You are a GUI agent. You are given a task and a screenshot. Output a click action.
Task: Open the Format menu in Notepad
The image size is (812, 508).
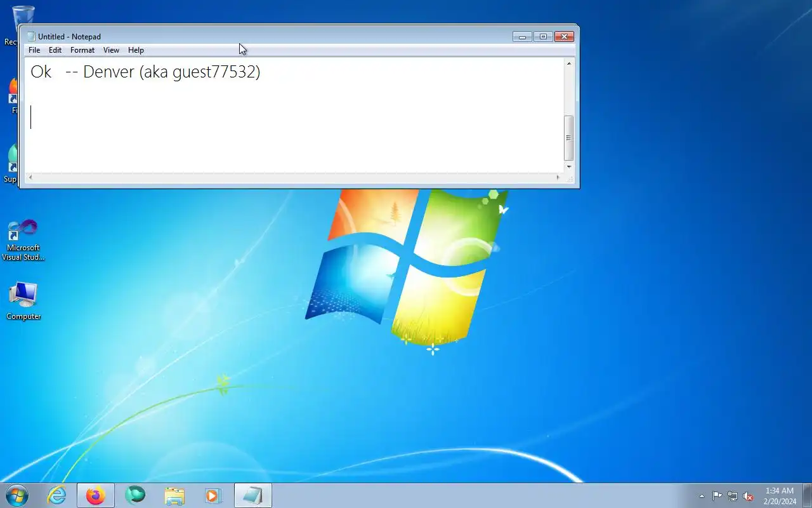click(82, 50)
